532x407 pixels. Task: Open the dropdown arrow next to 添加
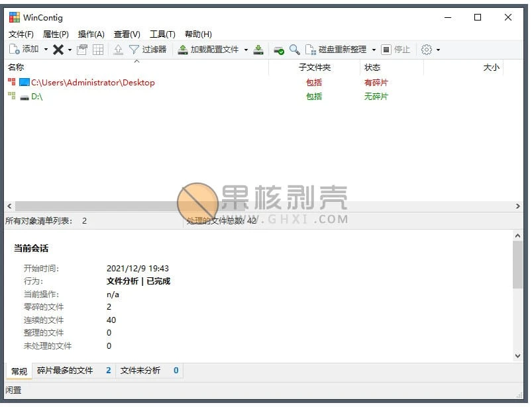(x=46, y=50)
